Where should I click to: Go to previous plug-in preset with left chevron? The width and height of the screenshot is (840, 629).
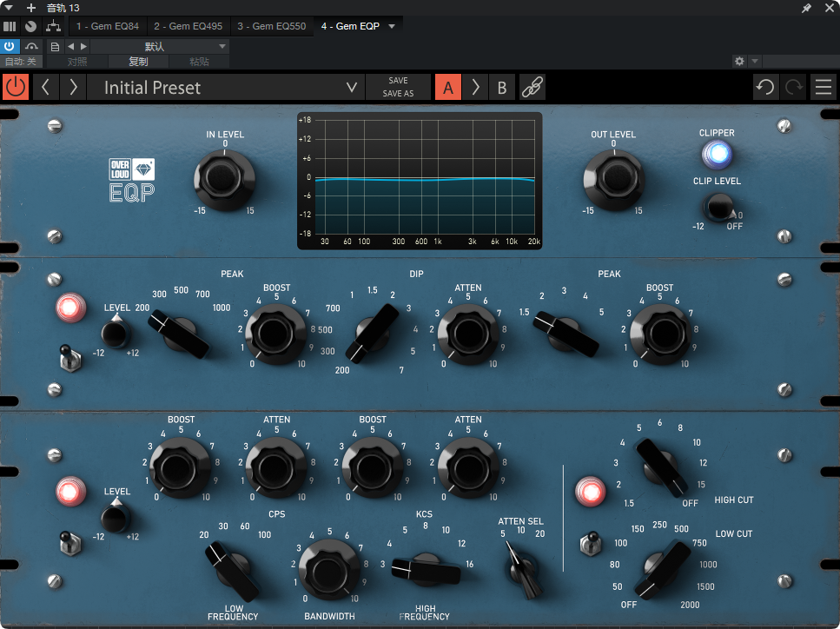point(45,87)
